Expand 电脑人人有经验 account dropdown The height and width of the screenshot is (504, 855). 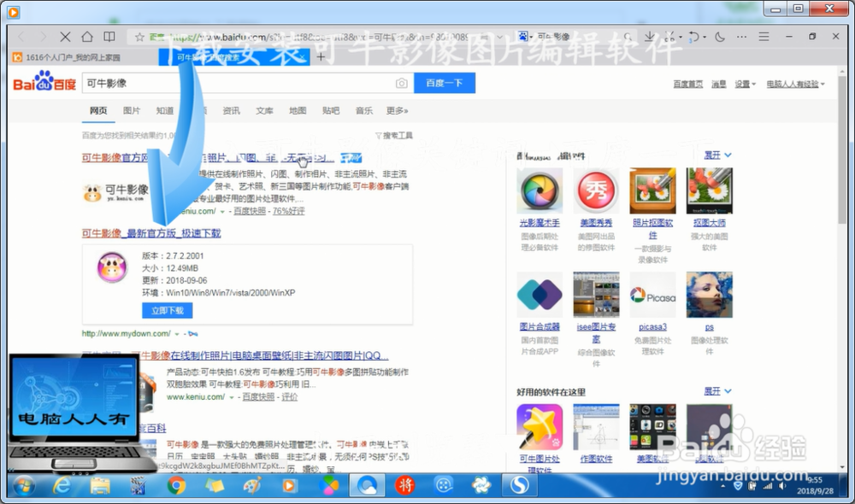point(795,84)
